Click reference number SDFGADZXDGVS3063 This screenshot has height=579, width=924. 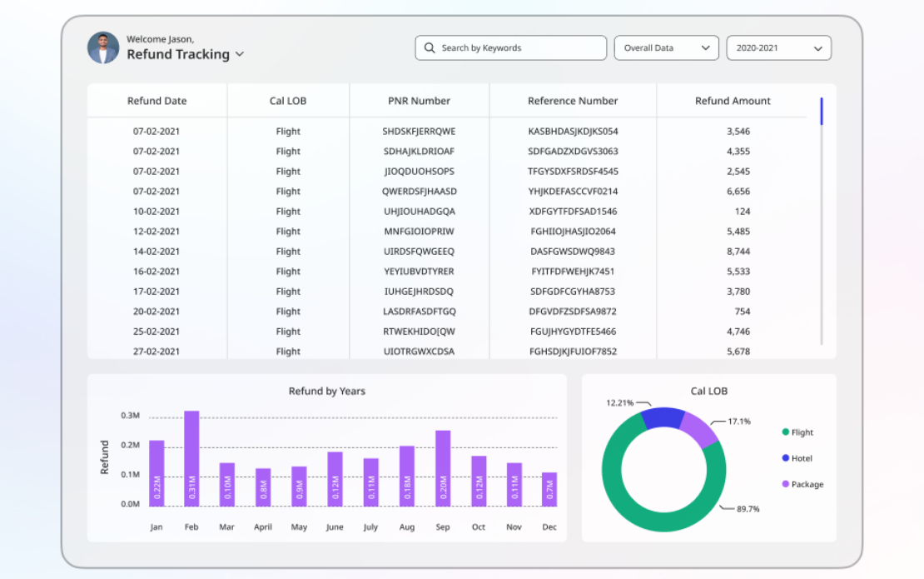point(573,152)
